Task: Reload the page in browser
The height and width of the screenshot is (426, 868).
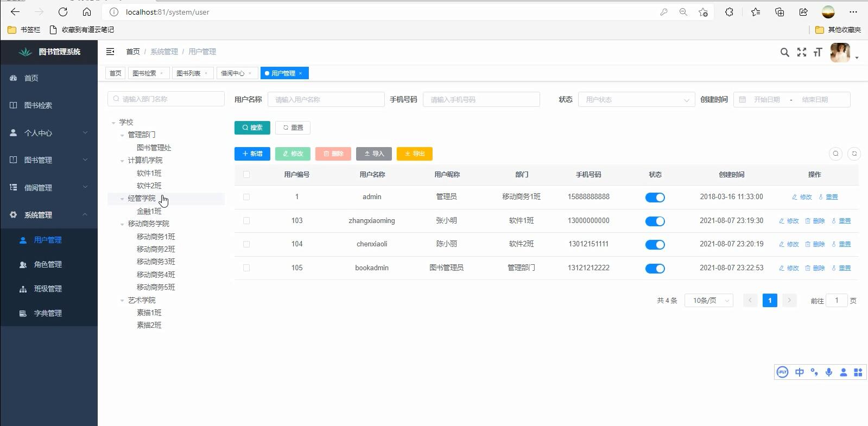Action: tap(63, 12)
